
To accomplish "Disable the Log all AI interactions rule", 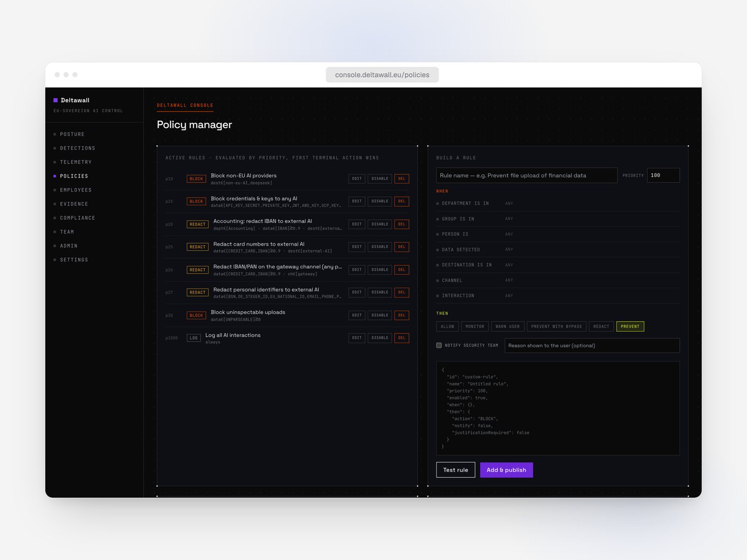I will (380, 338).
